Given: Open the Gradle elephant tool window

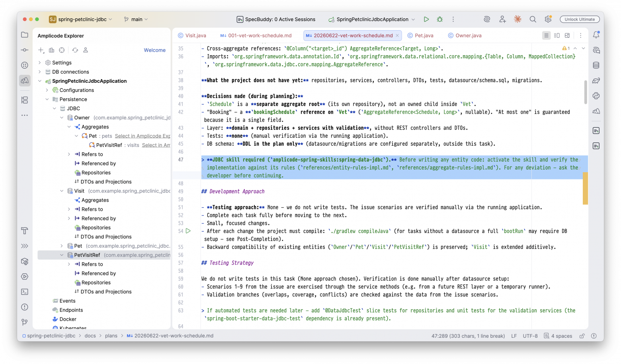Looking at the screenshot, I should click(x=596, y=81).
